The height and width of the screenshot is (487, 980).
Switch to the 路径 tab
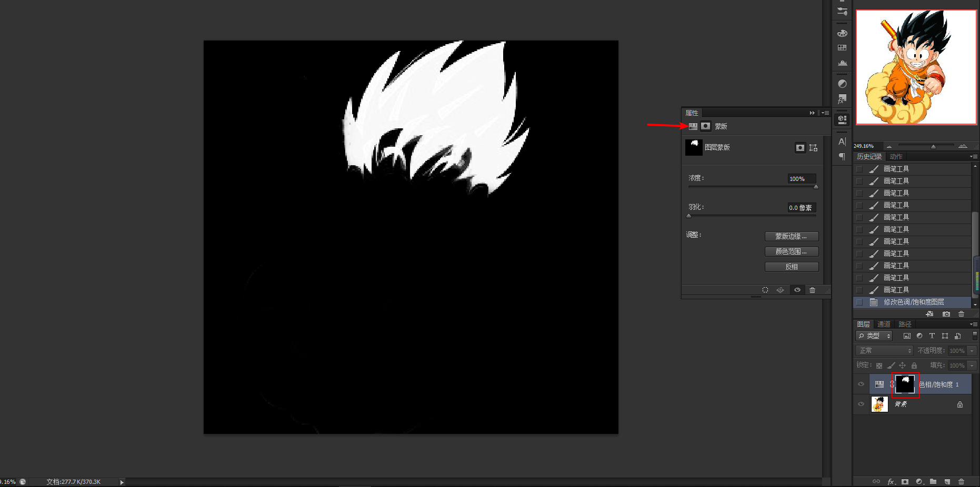tap(905, 324)
